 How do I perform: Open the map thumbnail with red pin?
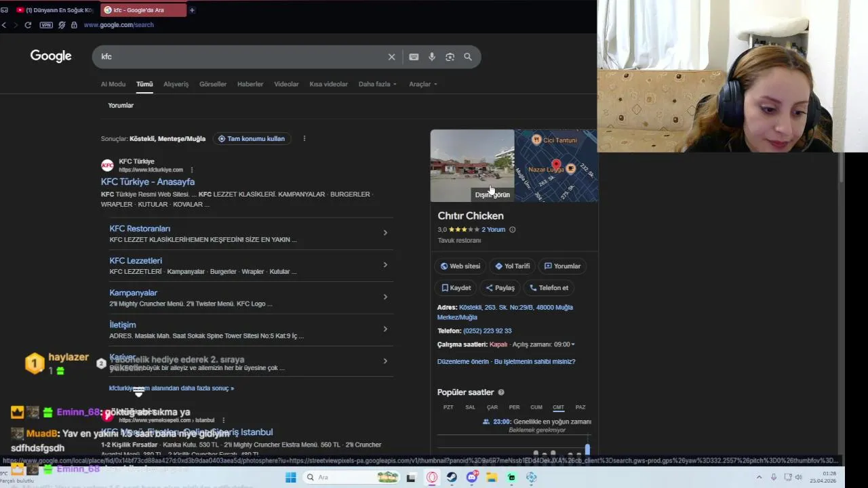tap(556, 166)
